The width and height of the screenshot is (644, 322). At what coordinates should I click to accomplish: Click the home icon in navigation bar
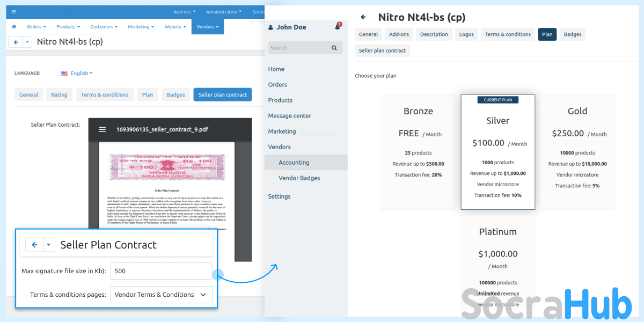click(x=14, y=27)
